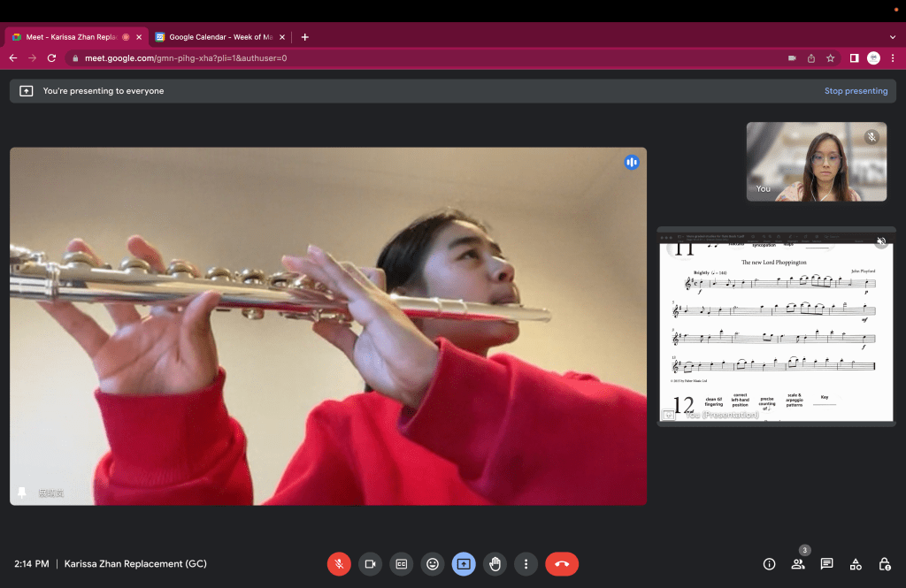This screenshot has width=906, height=588.
Task: Expand the tab search chevron
Action: 892,37
